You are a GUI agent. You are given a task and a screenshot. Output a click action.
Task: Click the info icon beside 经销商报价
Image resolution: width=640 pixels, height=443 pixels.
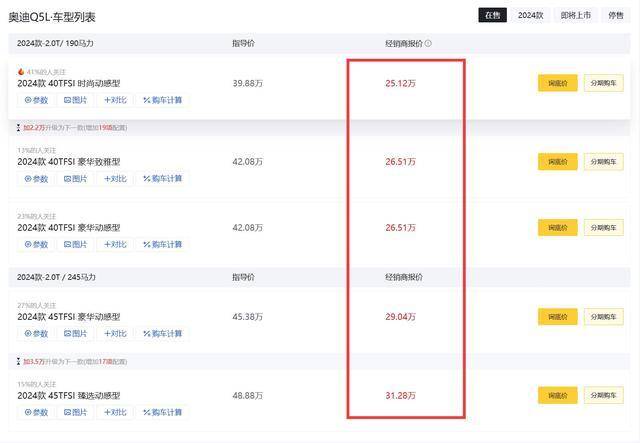tap(428, 43)
